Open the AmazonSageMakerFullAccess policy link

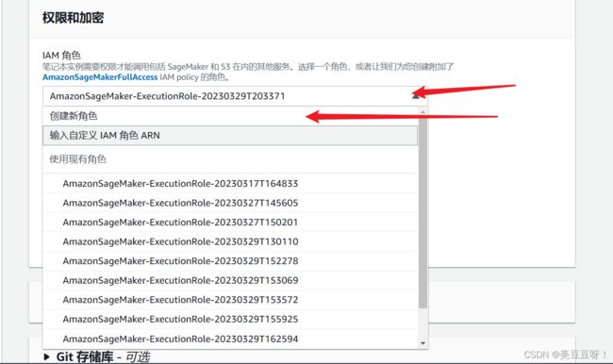100,77
